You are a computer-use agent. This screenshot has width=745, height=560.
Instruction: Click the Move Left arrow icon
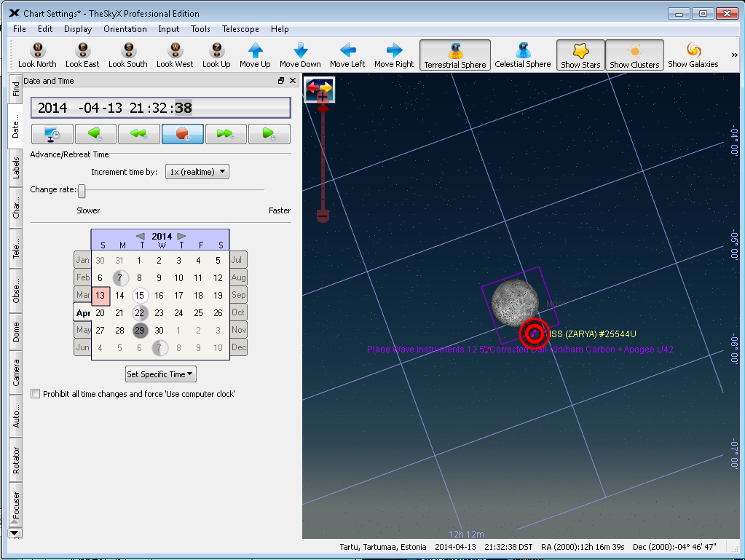pos(347,50)
